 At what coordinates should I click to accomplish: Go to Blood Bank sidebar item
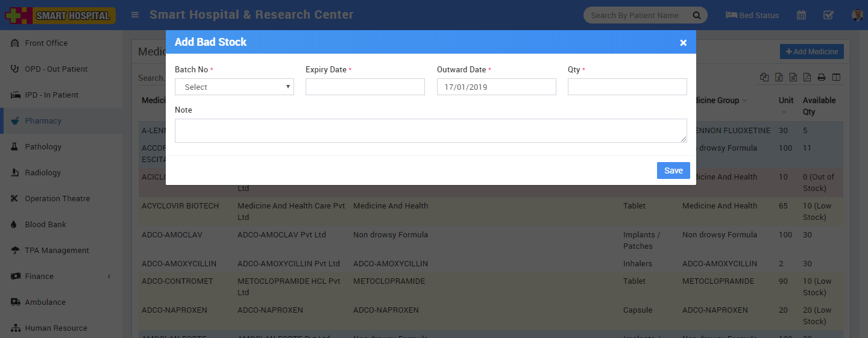point(45,225)
